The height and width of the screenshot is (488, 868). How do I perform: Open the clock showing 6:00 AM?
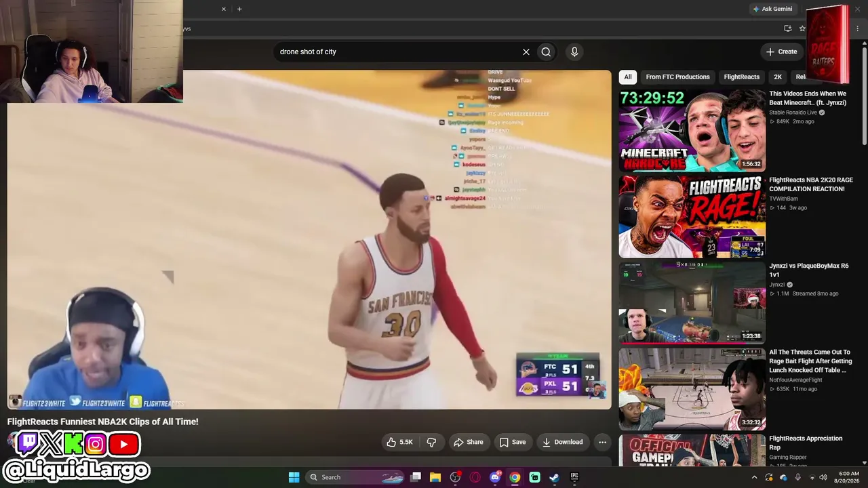[x=848, y=477]
